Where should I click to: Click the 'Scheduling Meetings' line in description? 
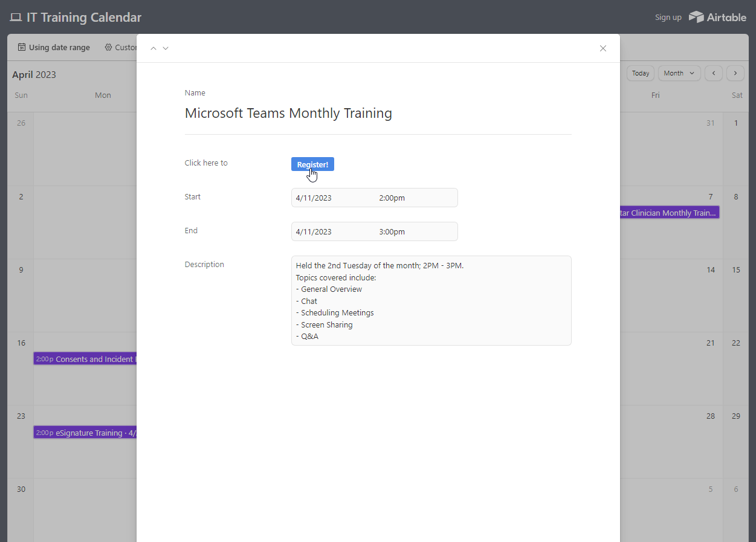(335, 312)
